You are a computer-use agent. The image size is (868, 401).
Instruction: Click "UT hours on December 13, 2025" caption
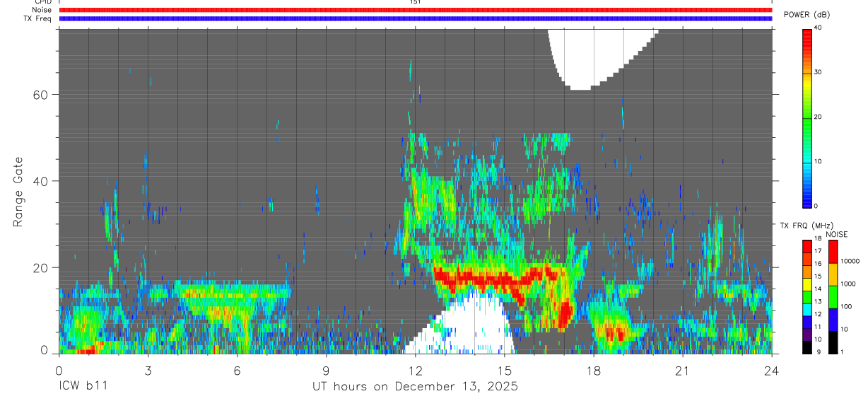[416, 387]
